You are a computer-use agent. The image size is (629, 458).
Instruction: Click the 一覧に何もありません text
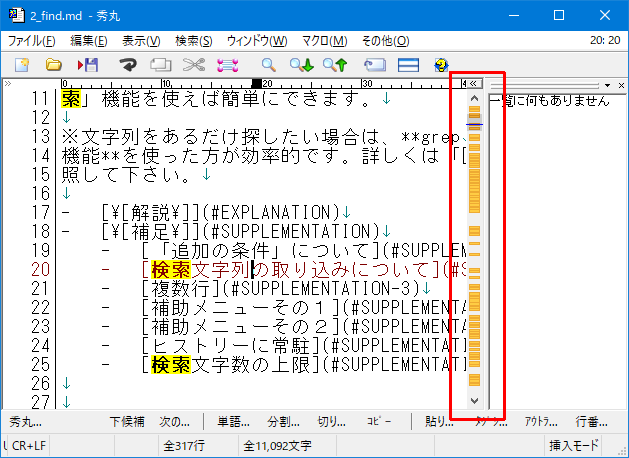pyautogui.click(x=550, y=101)
